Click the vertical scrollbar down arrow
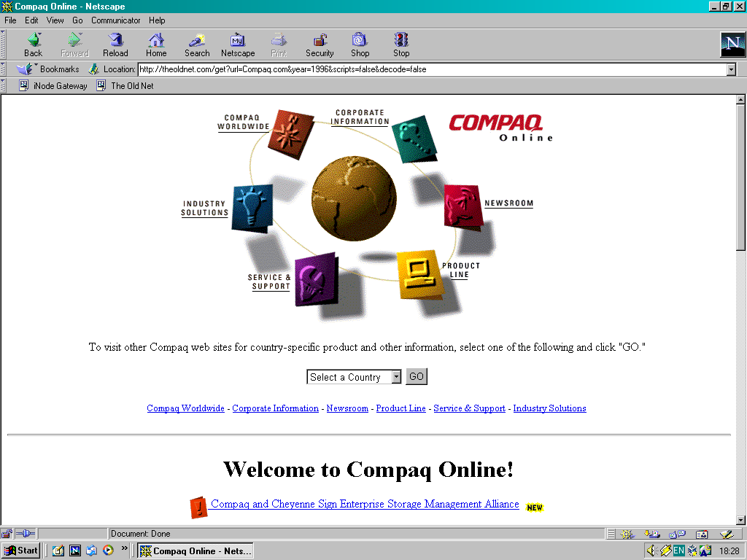Image resolution: width=747 pixels, height=560 pixels. pos(740,520)
